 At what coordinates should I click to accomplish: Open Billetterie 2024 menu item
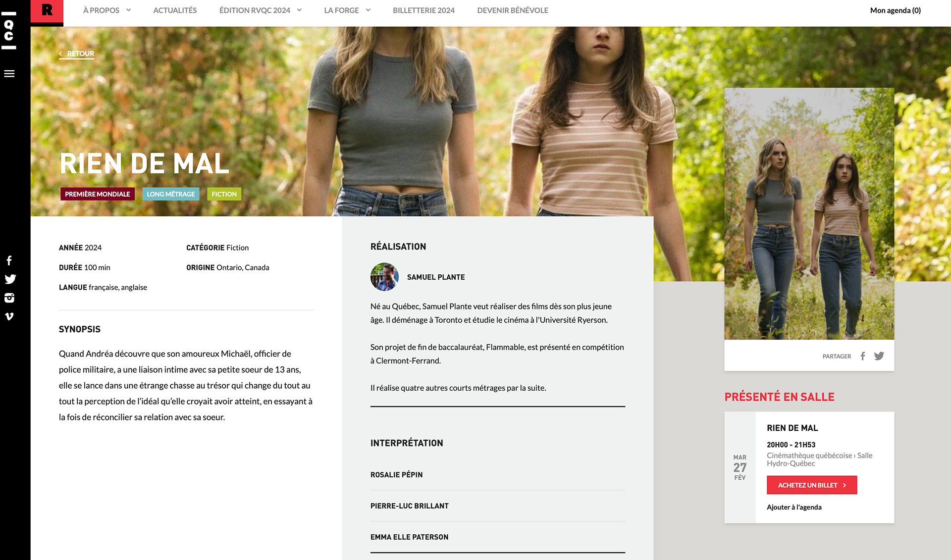coord(423,10)
